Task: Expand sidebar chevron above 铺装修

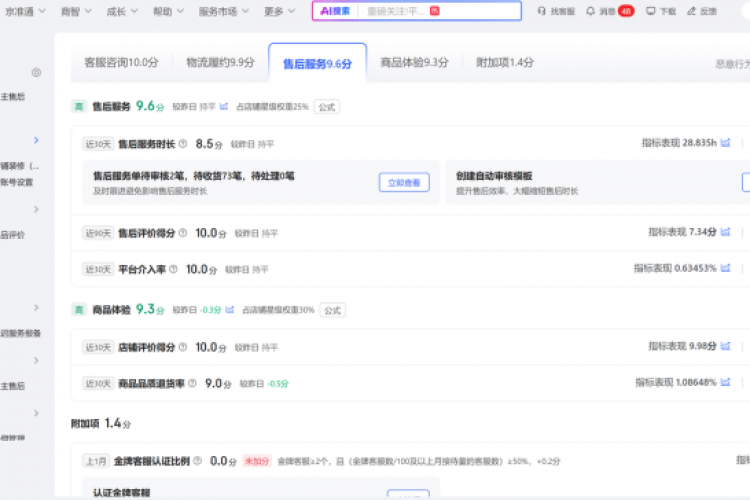Action: pyautogui.click(x=36, y=140)
